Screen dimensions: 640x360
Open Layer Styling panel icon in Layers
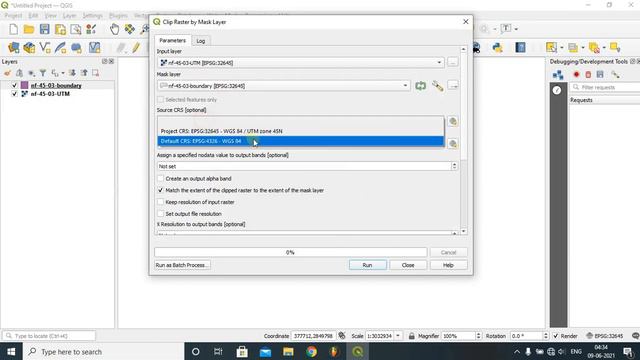pos(7,73)
